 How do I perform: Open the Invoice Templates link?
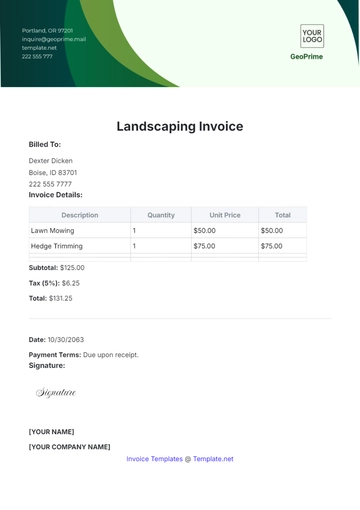tap(154, 459)
